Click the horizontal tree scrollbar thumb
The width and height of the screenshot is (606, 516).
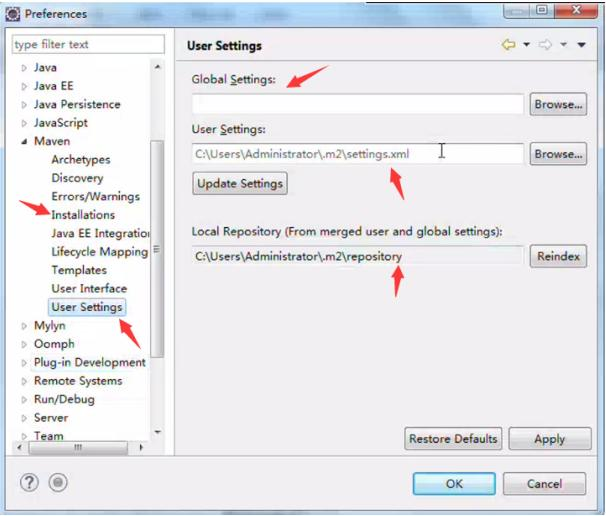click(78, 448)
